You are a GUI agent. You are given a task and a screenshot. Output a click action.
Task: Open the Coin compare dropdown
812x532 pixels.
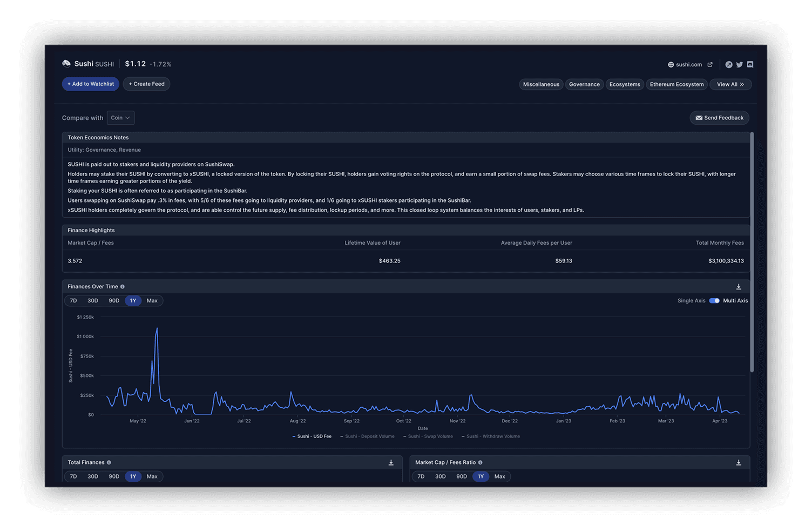[120, 118]
